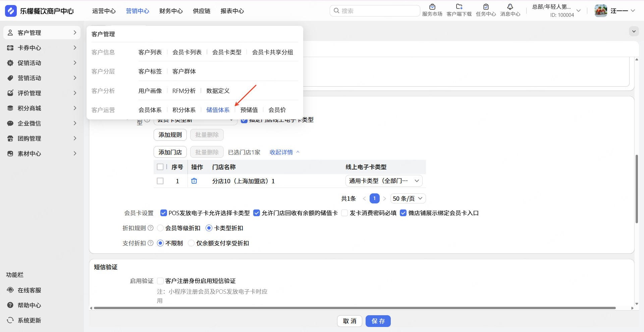The image size is (644, 332).
Task: Click the 折扣规则 help question icon
Action: point(151,228)
